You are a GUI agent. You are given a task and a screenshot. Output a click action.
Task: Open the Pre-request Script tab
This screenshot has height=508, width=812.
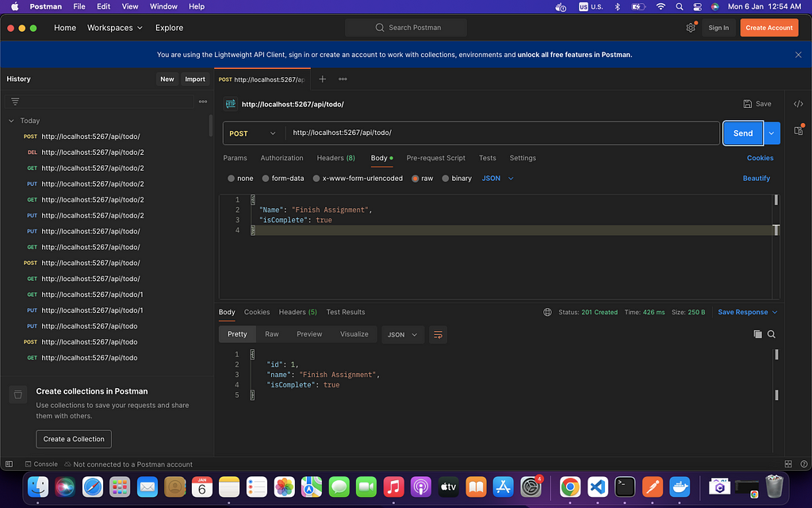(x=435, y=158)
